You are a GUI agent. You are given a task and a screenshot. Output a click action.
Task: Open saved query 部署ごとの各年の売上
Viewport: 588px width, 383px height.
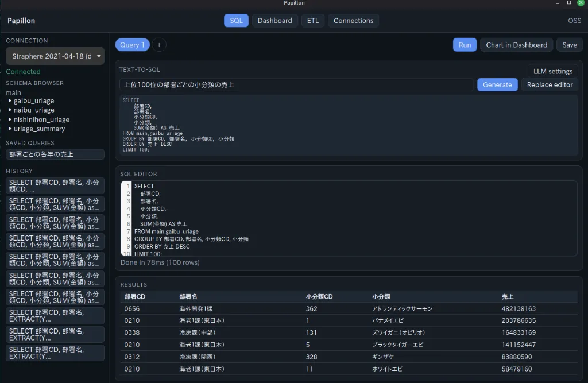click(55, 154)
